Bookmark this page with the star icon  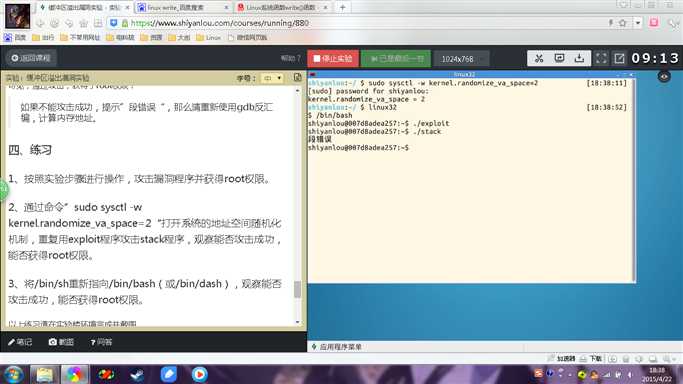(623, 23)
